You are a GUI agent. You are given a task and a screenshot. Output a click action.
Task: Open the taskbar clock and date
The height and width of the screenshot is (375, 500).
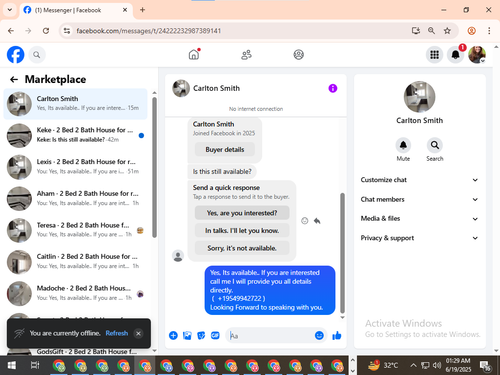click(x=458, y=365)
